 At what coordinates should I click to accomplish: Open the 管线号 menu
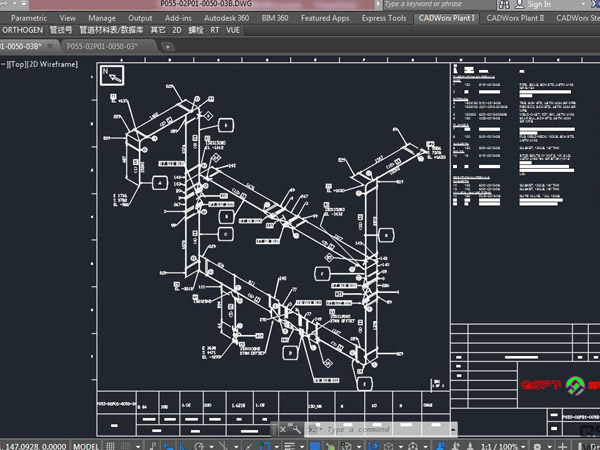[61, 30]
